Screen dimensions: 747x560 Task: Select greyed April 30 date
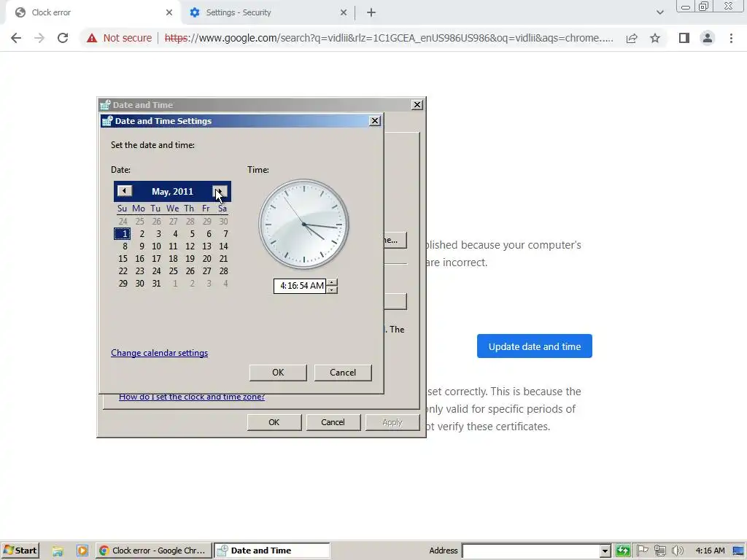click(223, 222)
